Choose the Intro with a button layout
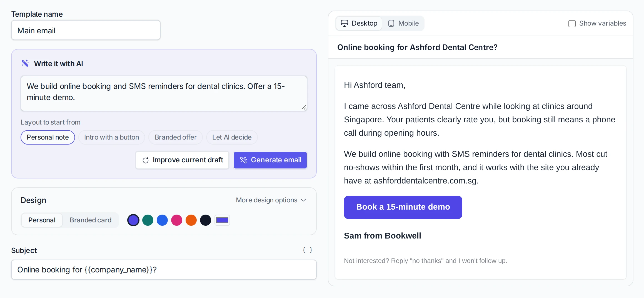This screenshot has height=298, width=644. (112, 137)
